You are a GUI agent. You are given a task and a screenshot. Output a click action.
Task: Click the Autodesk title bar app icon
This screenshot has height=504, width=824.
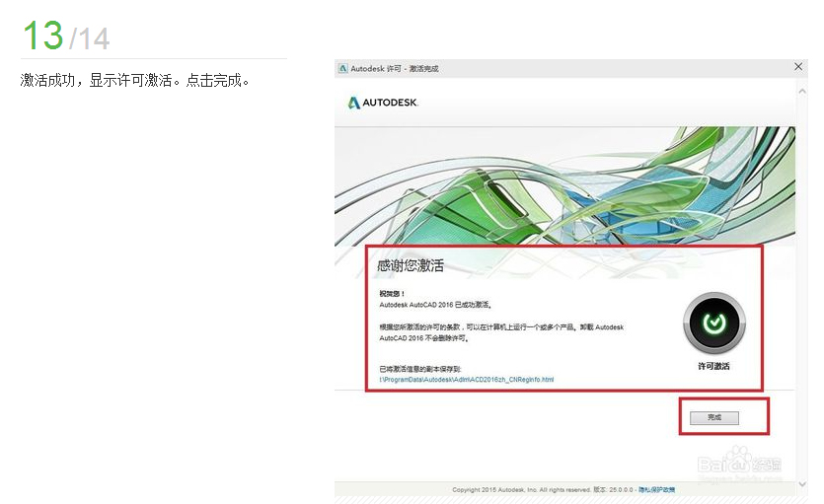pyautogui.click(x=343, y=68)
